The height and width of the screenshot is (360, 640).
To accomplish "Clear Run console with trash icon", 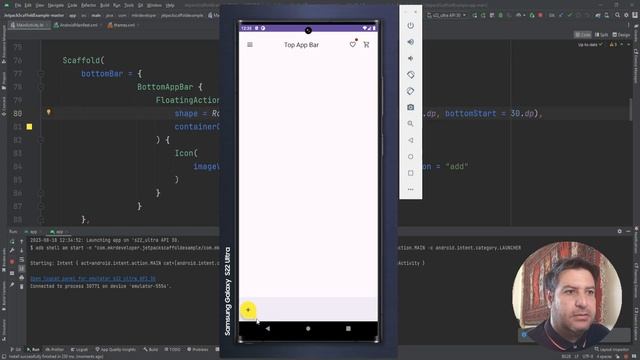I will pyautogui.click(x=22, y=287).
